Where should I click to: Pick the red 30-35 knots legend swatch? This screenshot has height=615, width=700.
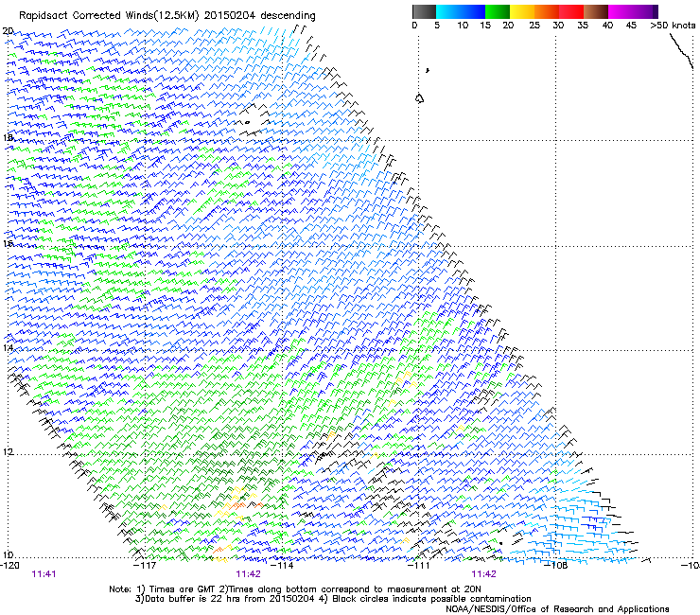point(571,11)
